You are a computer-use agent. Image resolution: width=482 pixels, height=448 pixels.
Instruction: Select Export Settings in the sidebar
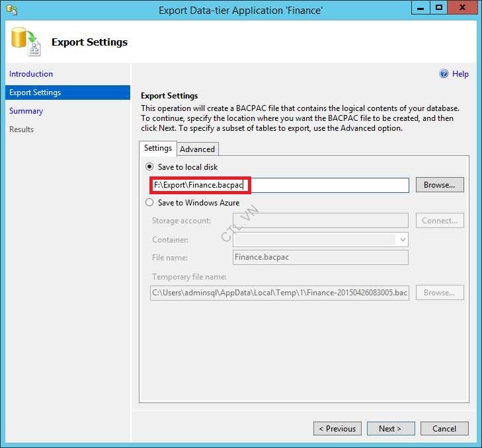pos(35,93)
